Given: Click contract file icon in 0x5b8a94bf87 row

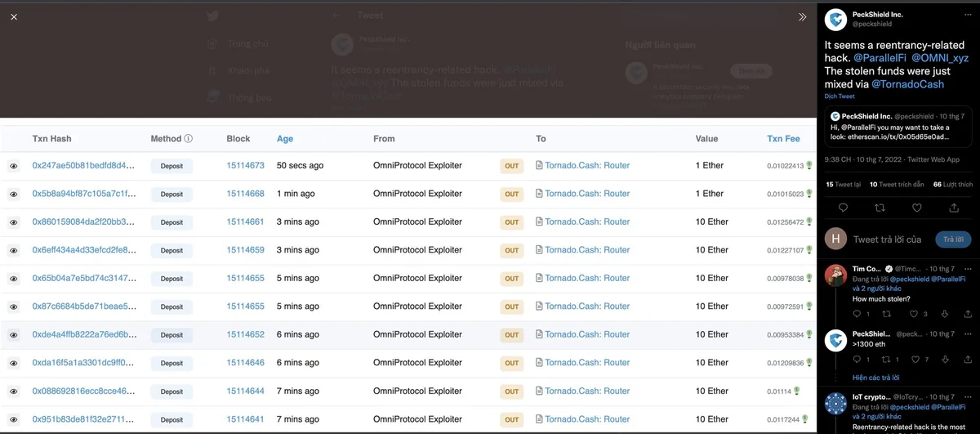Looking at the screenshot, I should tap(539, 194).
